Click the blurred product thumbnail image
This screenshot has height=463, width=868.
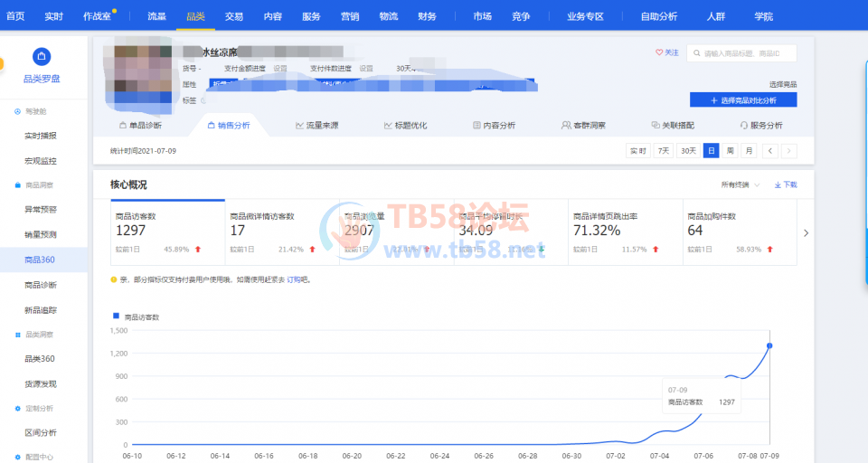[138, 75]
